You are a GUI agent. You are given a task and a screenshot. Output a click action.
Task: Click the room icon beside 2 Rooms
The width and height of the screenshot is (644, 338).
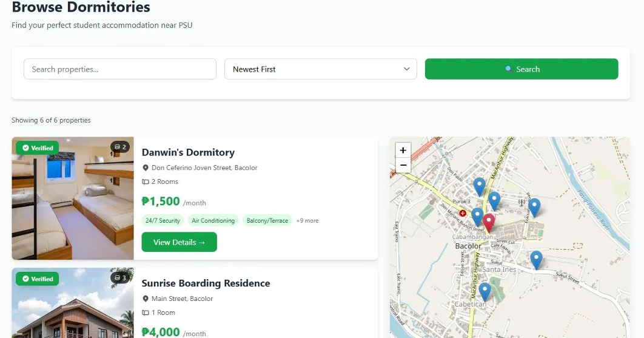point(146,182)
